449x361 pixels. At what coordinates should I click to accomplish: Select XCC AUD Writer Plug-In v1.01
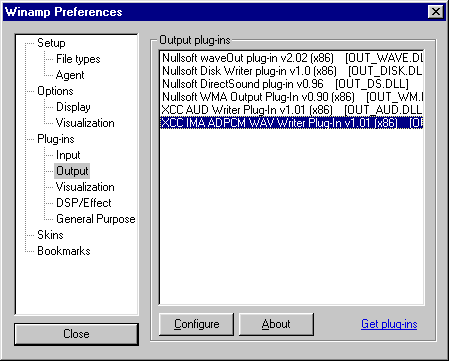[x=292, y=110]
